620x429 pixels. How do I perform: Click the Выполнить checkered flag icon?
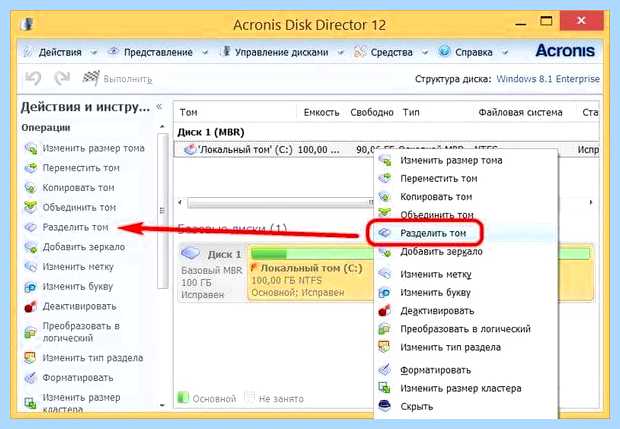pyautogui.click(x=91, y=78)
